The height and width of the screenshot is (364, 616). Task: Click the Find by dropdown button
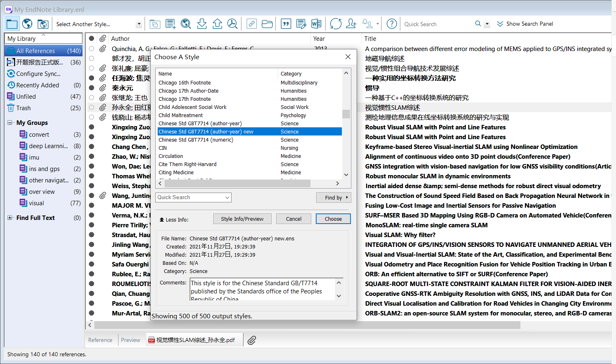(333, 198)
